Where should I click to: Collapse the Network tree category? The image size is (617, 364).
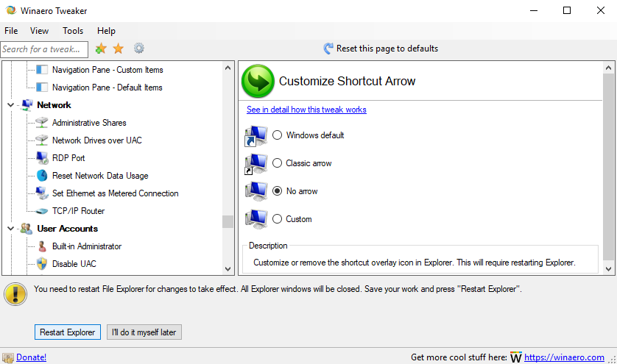coord(10,105)
